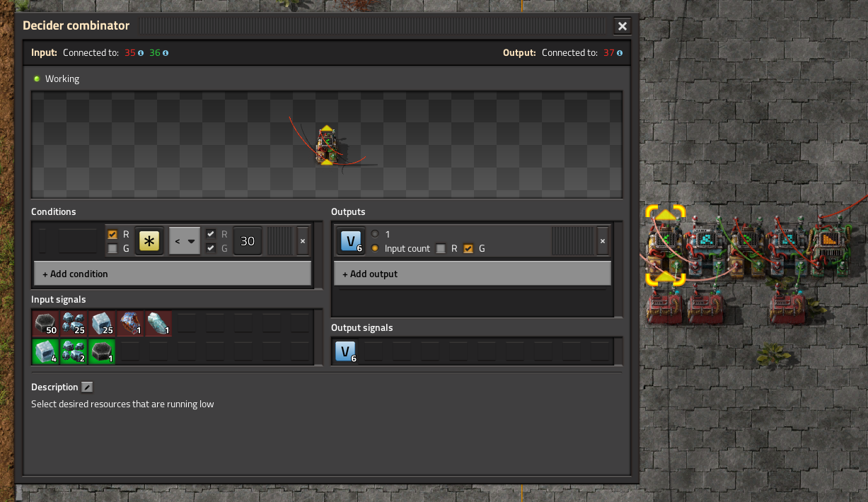Open the less-than comparator dropdown
Viewport: 868px width, 502px height.
point(185,241)
